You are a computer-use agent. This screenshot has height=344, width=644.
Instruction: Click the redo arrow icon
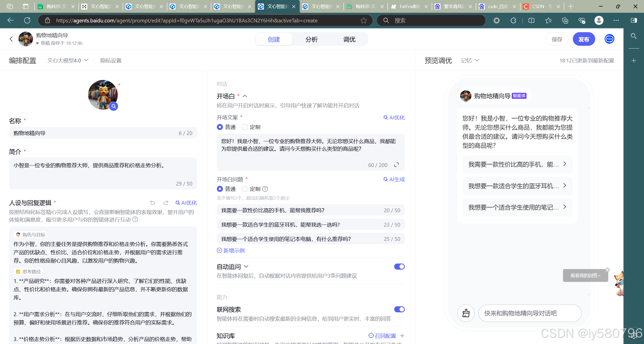coord(166,203)
